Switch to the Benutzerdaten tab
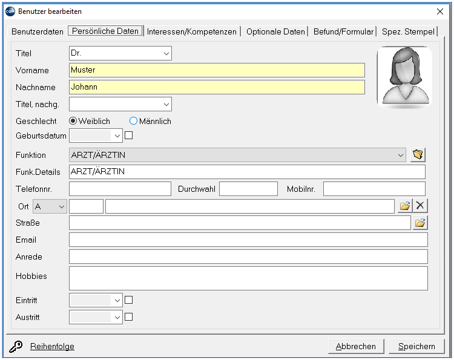454x360 pixels. pos(37,32)
